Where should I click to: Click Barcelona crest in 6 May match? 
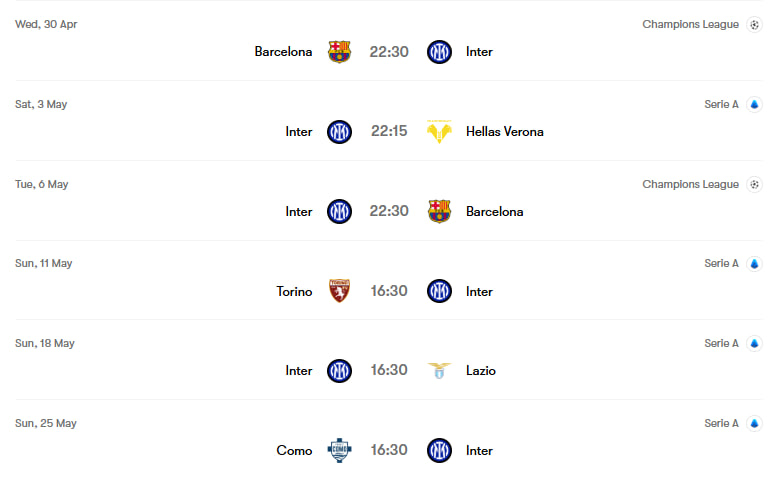tap(439, 211)
